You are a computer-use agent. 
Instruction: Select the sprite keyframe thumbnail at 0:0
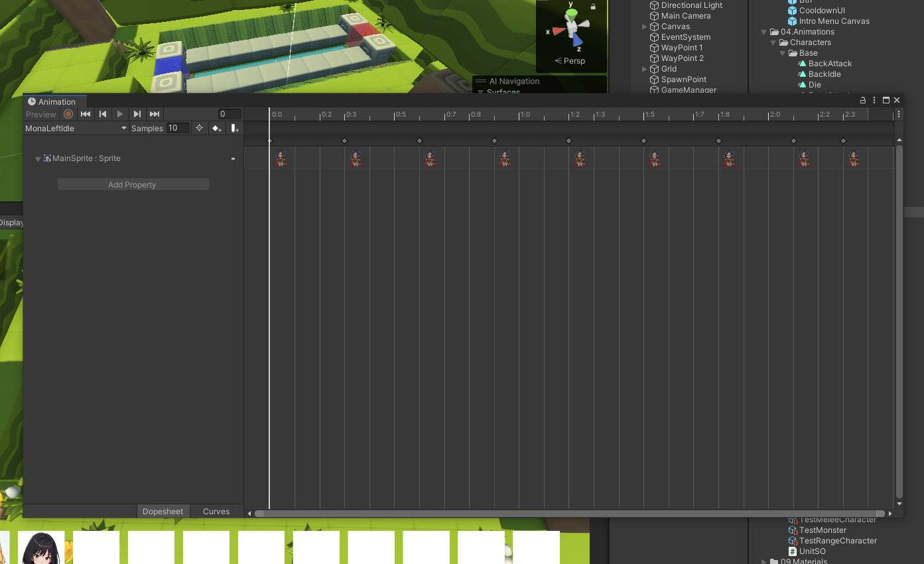(281, 158)
